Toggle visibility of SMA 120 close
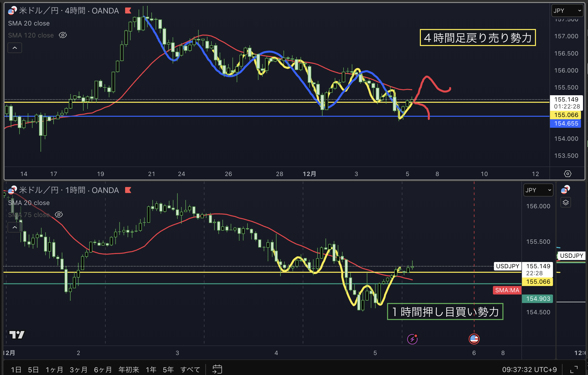The width and height of the screenshot is (588, 375). pyautogui.click(x=63, y=35)
